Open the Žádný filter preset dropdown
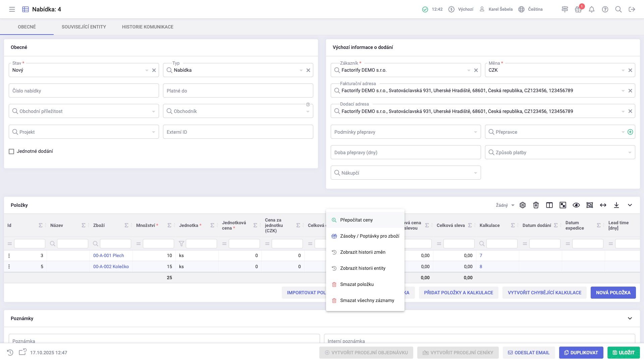The image size is (644, 362). 505,205
